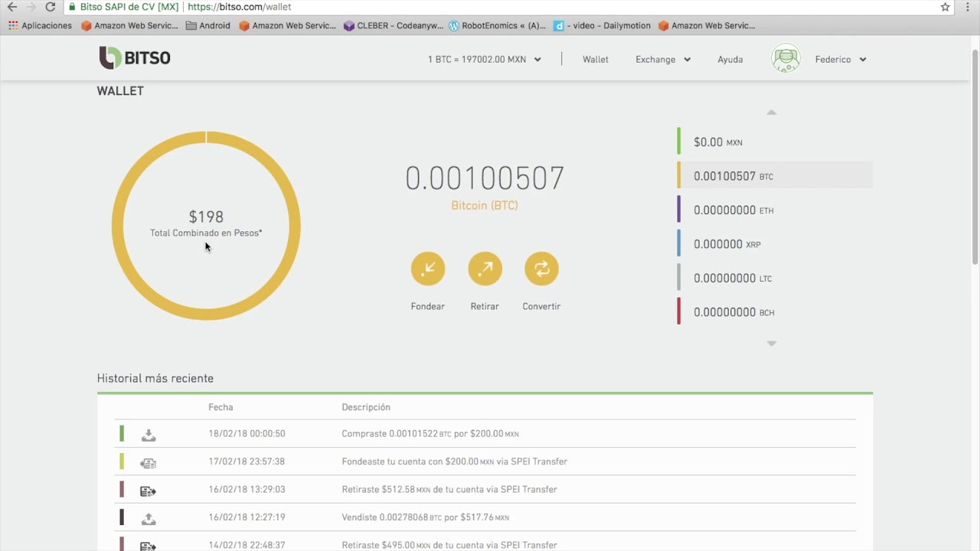Open Android bookmarks folder

point(207,25)
